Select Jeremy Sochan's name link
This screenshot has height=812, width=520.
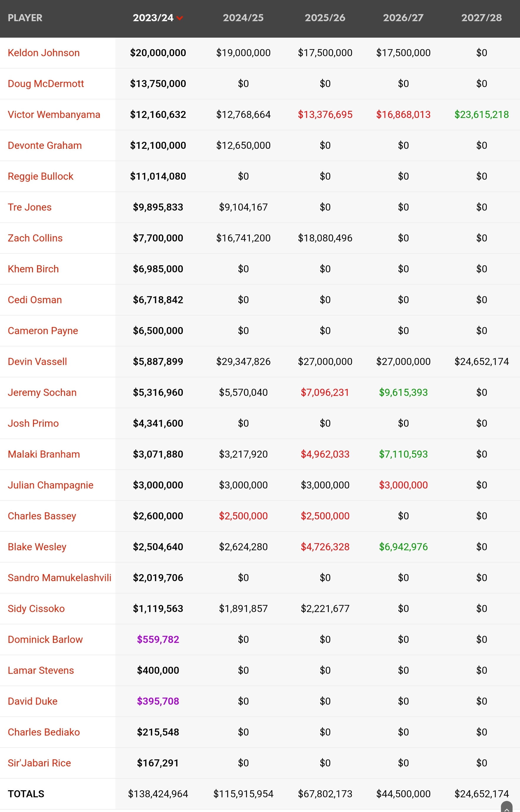[42, 393]
